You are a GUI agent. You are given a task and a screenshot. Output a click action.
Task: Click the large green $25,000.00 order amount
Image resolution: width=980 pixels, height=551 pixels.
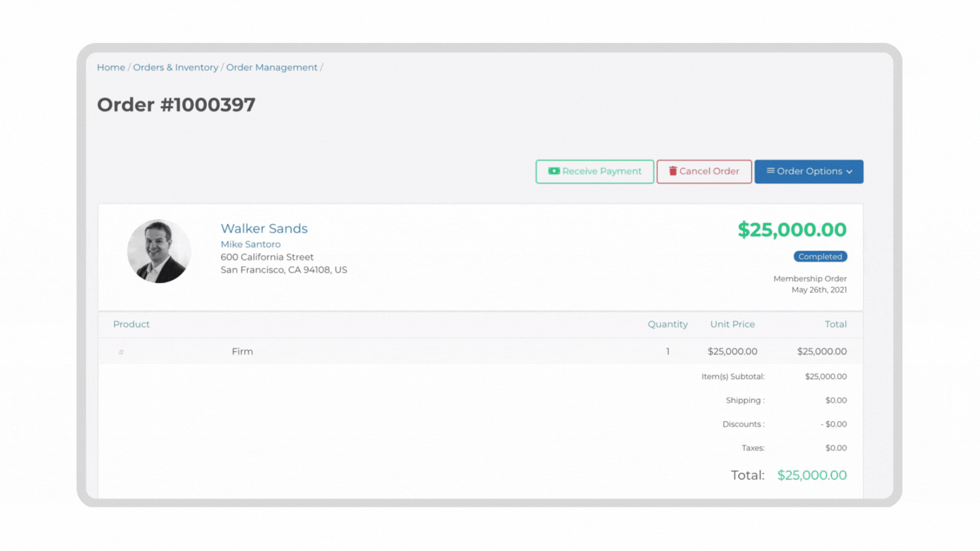(x=792, y=230)
